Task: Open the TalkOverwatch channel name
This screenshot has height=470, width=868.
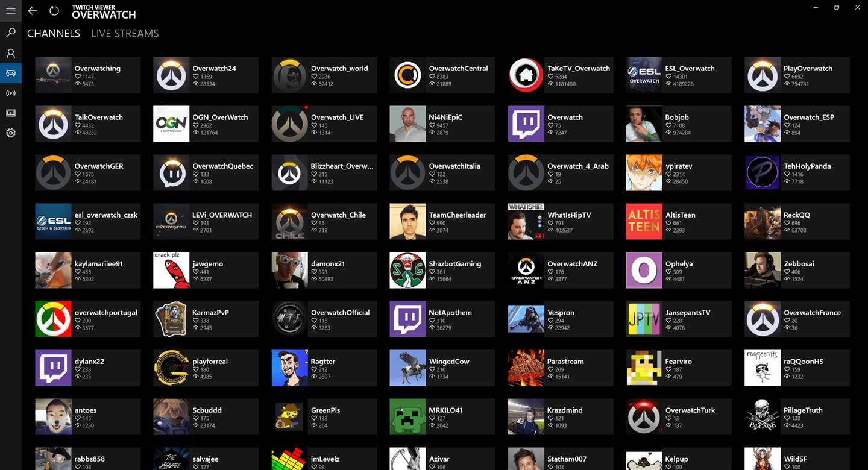Action: pos(99,117)
